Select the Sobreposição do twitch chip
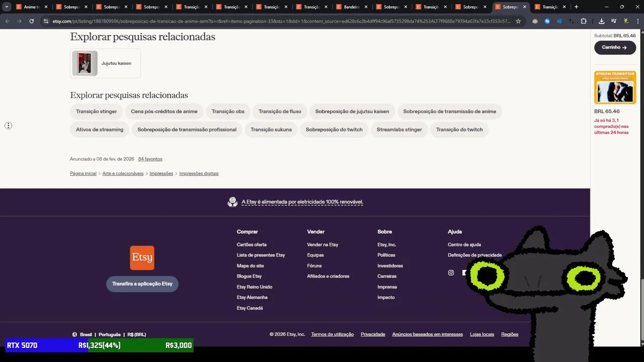The image size is (644, 362). tap(334, 130)
